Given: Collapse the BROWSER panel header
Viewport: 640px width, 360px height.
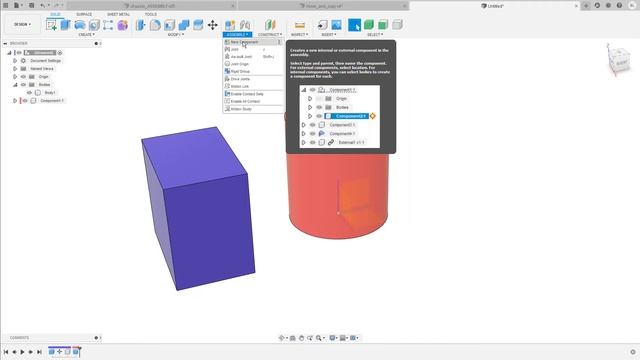Looking at the screenshot, I should pos(5,43).
